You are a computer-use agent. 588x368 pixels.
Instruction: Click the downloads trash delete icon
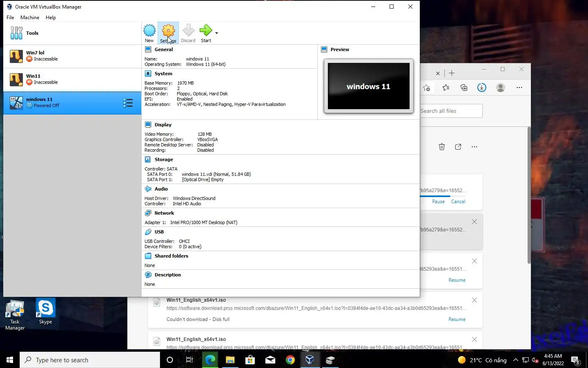(442, 147)
